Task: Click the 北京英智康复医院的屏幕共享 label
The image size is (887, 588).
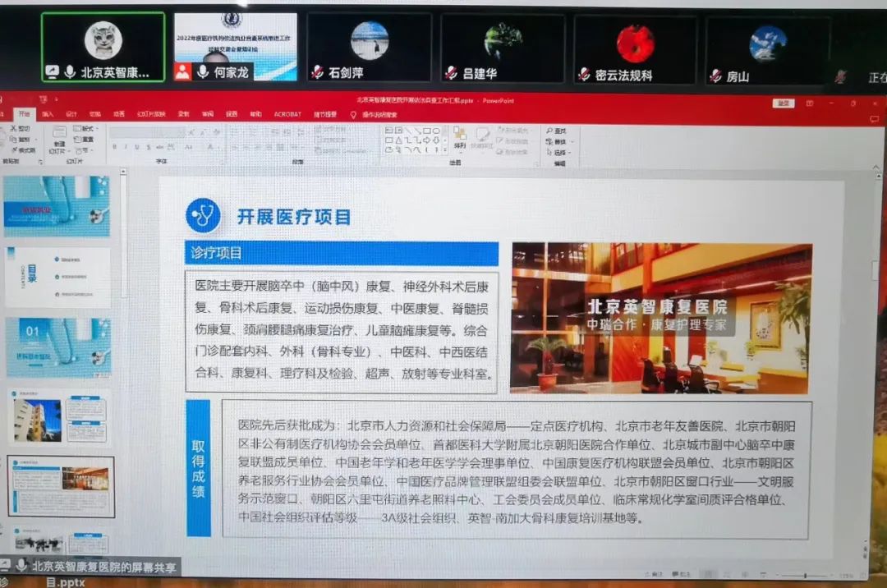Action: (x=103, y=567)
